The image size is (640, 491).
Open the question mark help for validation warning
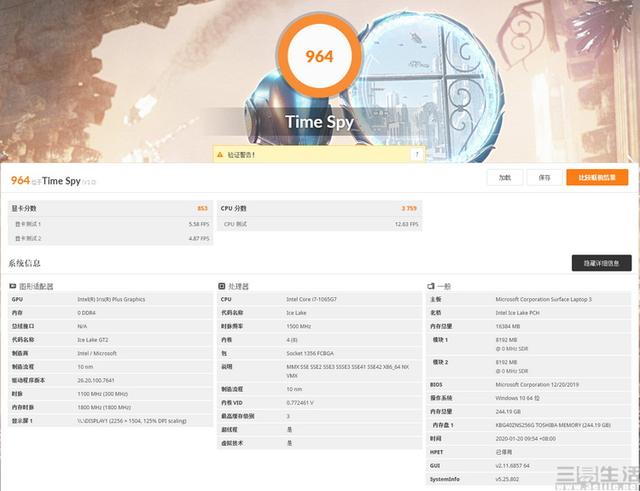tap(416, 155)
